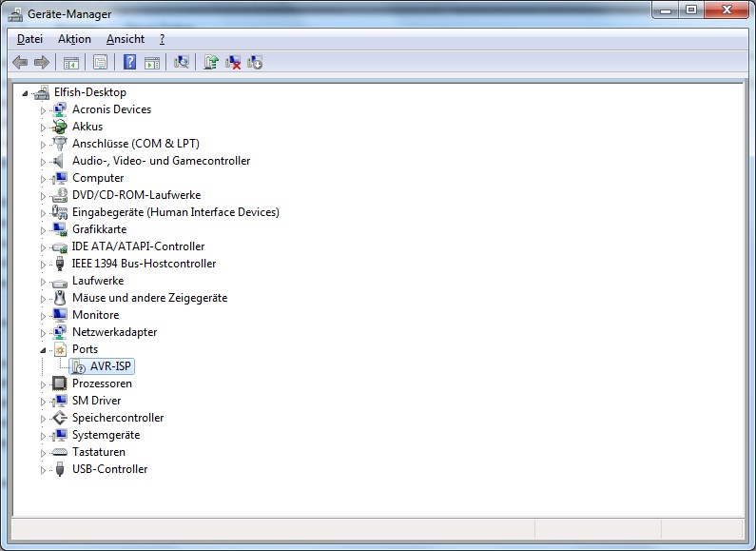Open Help via the blue question-mark icon
Image resolution: width=756 pixels, height=551 pixels.
129,62
